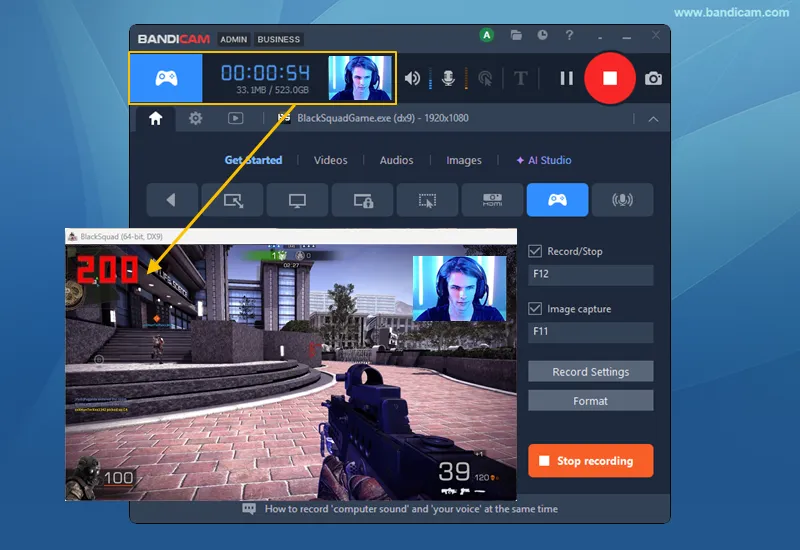The image size is (800, 550).
Task: Click the game recording mode icon beside the timer
Action: pyautogui.click(x=166, y=78)
